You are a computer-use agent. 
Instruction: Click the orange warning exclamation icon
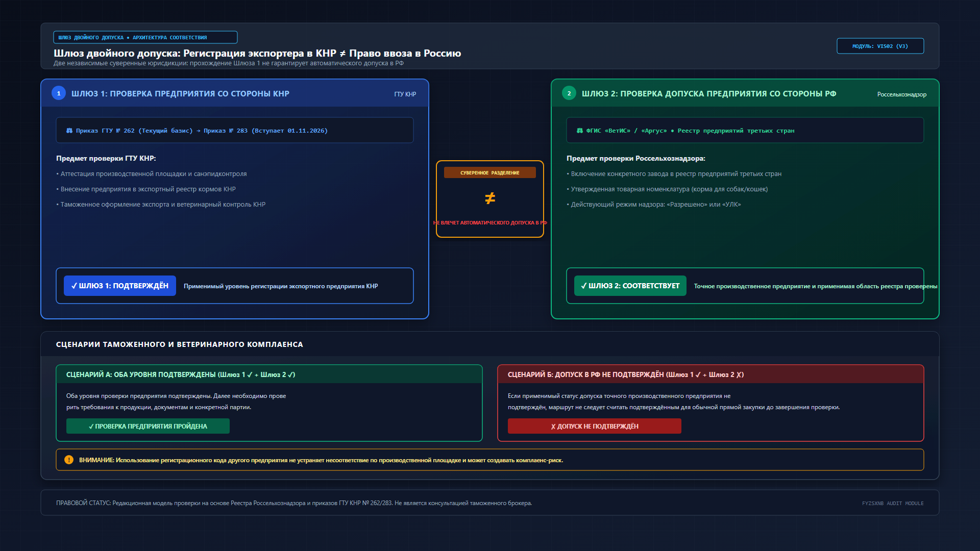pyautogui.click(x=69, y=460)
